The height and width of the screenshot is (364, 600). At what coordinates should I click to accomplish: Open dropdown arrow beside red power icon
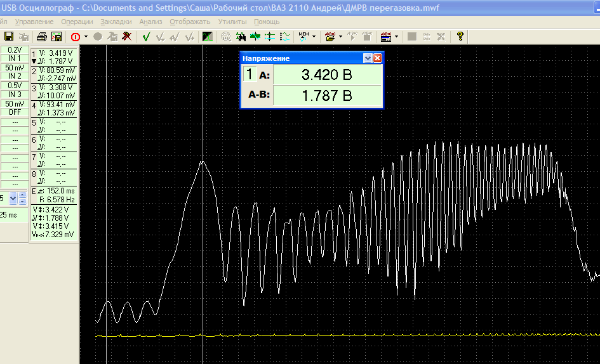(x=86, y=37)
